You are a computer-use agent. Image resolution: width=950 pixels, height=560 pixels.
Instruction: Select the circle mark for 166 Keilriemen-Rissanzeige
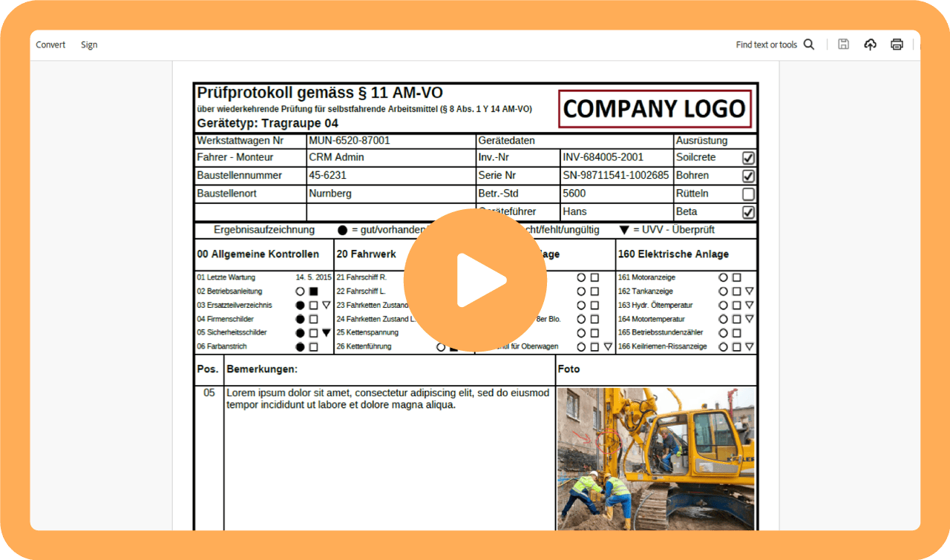tap(723, 346)
